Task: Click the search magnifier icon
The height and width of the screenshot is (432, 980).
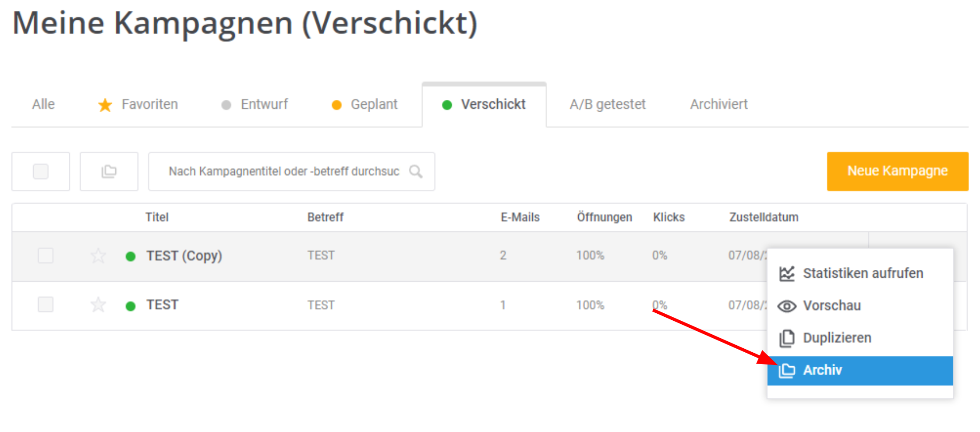Action: pos(416,171)
